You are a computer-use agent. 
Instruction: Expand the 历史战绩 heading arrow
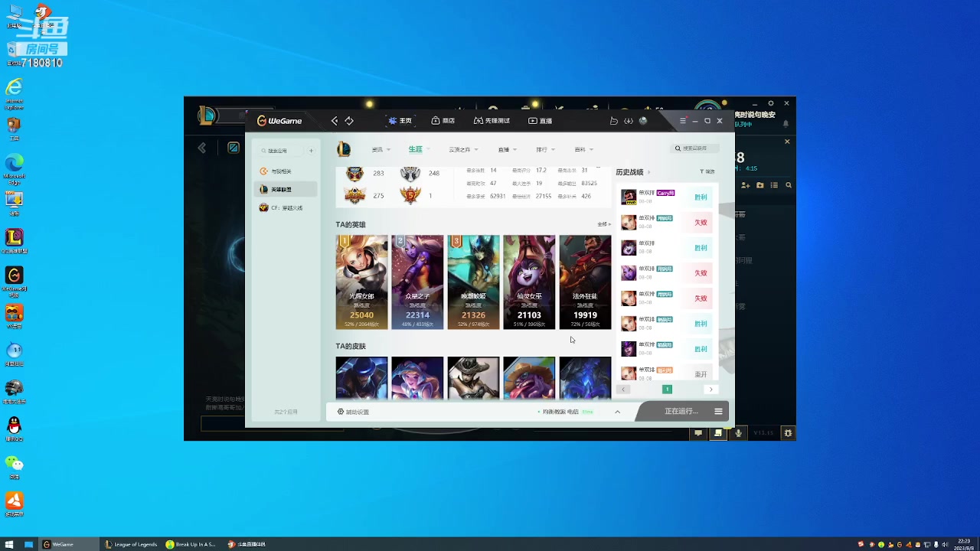[649, 172]
